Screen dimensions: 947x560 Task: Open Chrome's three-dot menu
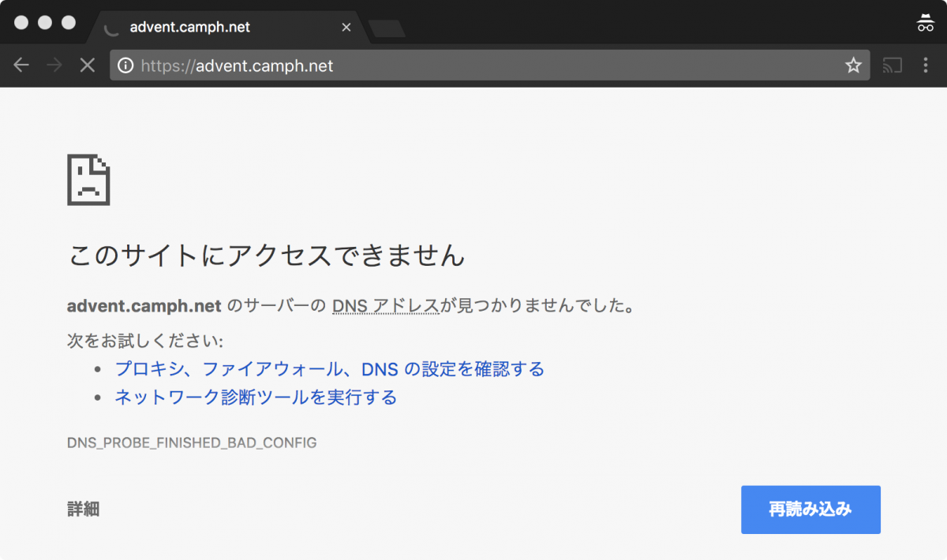pos(926,65)
